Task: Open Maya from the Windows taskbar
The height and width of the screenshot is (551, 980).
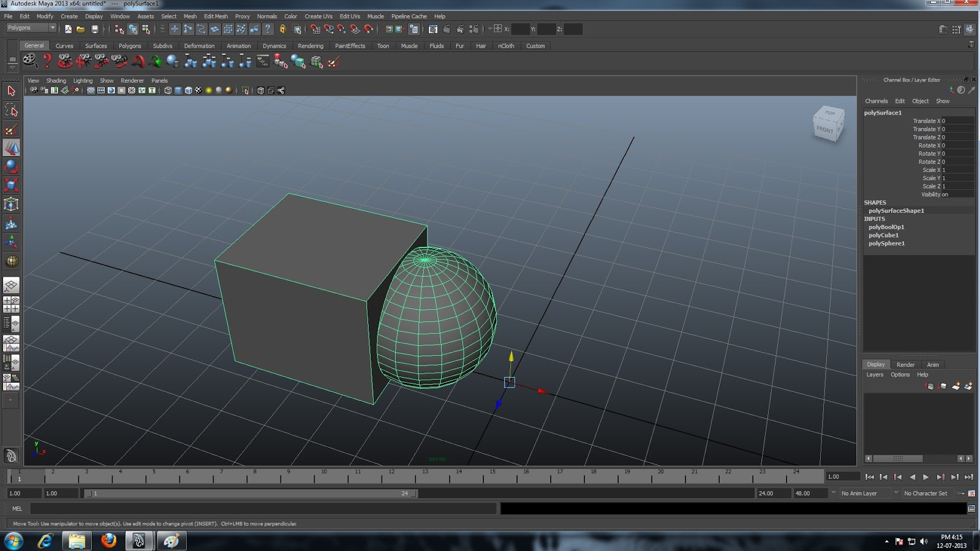Action: 139,541
